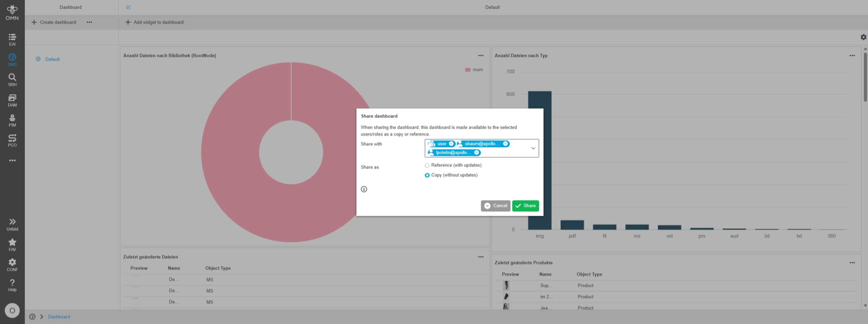
Task: Click the info icon in share dialog
Action: coord(364,189)
